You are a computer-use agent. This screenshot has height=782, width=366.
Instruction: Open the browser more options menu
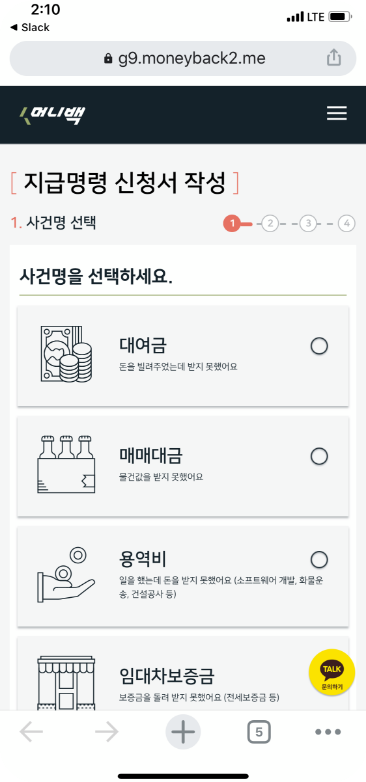click(x=328, y=732)
